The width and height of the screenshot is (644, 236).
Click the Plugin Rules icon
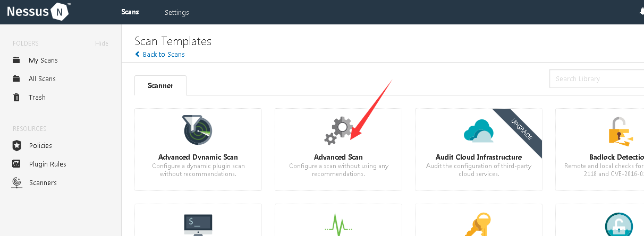16,164
